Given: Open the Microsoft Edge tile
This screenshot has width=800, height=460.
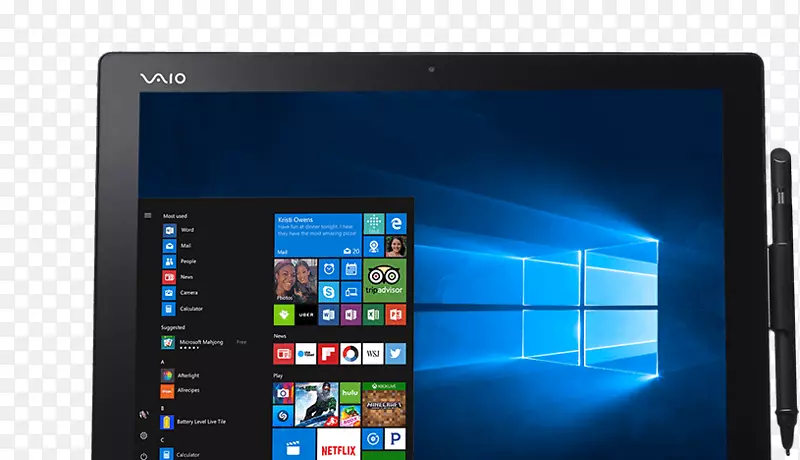Looking at the screenshot, I should pos(396,224).
